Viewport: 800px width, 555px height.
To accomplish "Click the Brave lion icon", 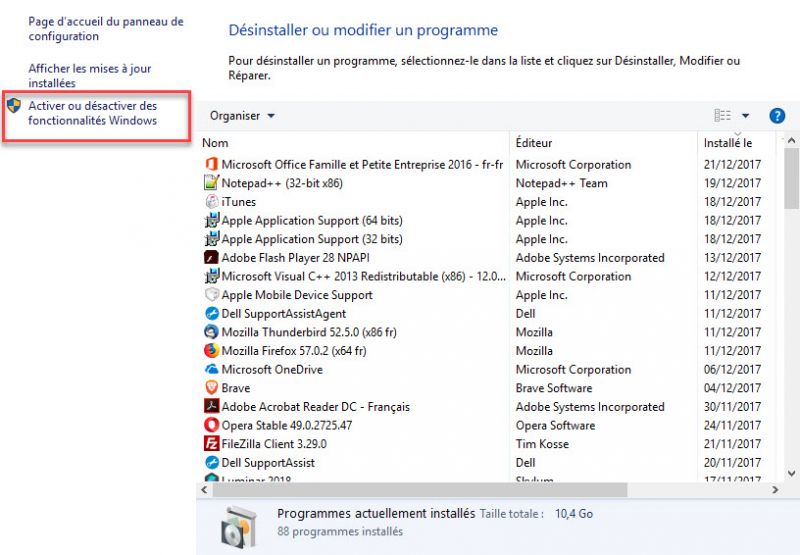I will click(211, 388).
